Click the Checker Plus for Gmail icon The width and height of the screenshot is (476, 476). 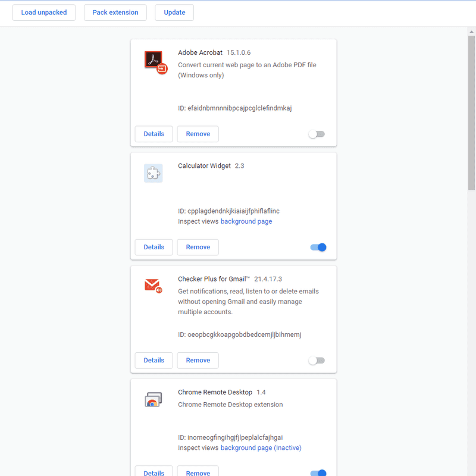(x=154, y=286)
